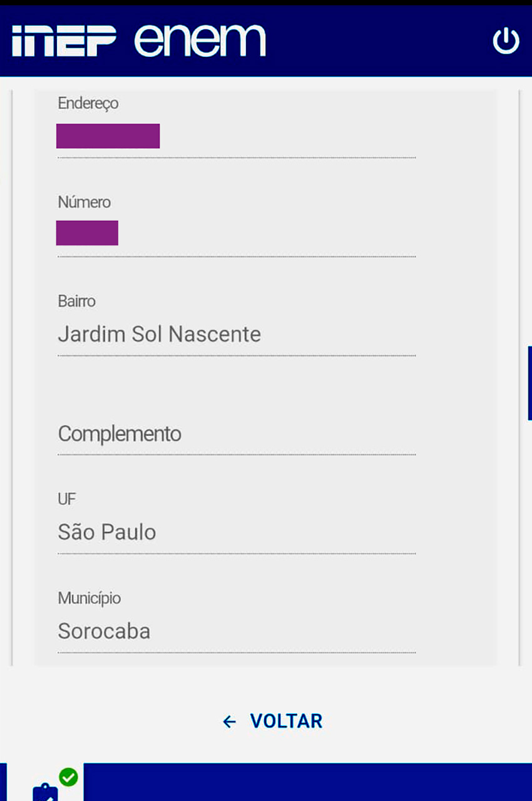Image resolution: width=532 pixels, height=801 pixels.
Task: Tap the dark blue bottom navigation bar
Action: pos(307,782)
